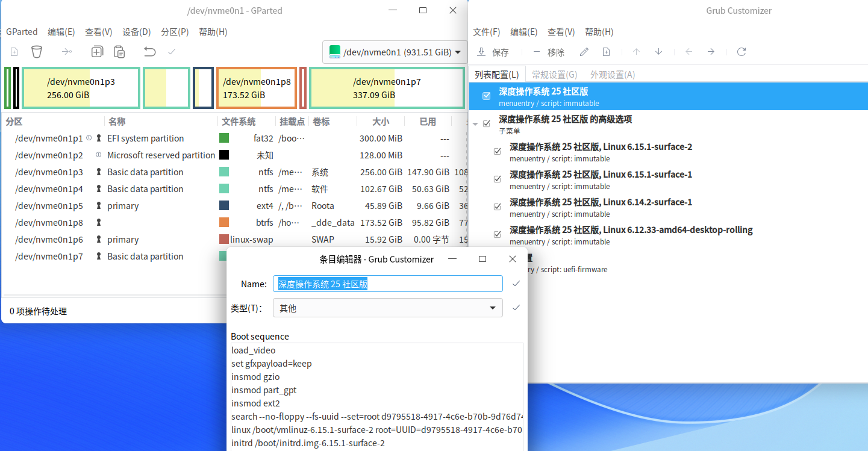Click the 移除 remove button in Grub Customizer
Screen dimensions: 868x451
click(x=549, y=52)
